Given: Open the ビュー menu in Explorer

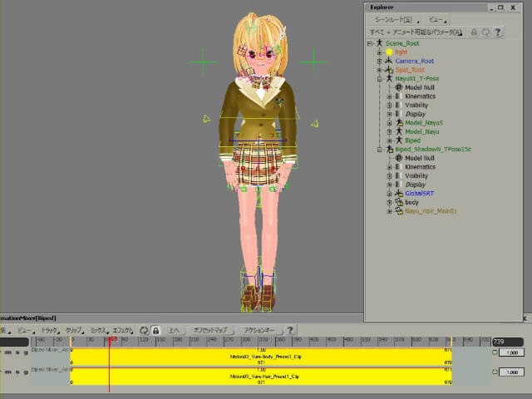Looking at the screenshot, I should (x=437, y=18).
